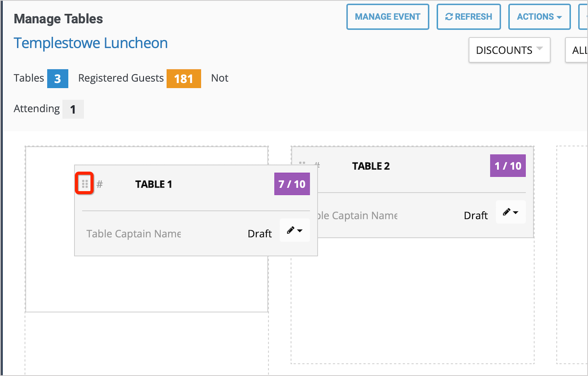Click the Tables count badge showing 3
The image size is (588, 376).
[x=58, y=78]
